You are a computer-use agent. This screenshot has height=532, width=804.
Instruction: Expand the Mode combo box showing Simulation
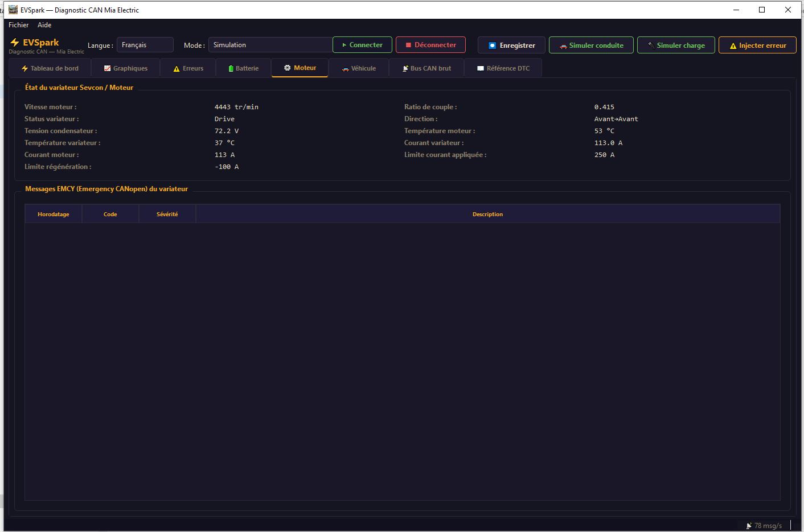[270, 45]
